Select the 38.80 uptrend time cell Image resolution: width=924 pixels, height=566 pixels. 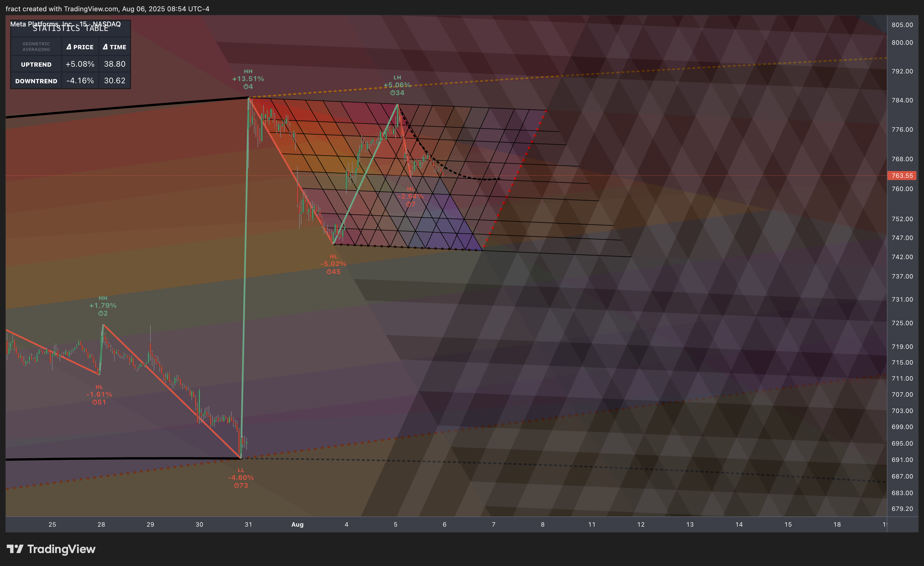coord(114,64)
